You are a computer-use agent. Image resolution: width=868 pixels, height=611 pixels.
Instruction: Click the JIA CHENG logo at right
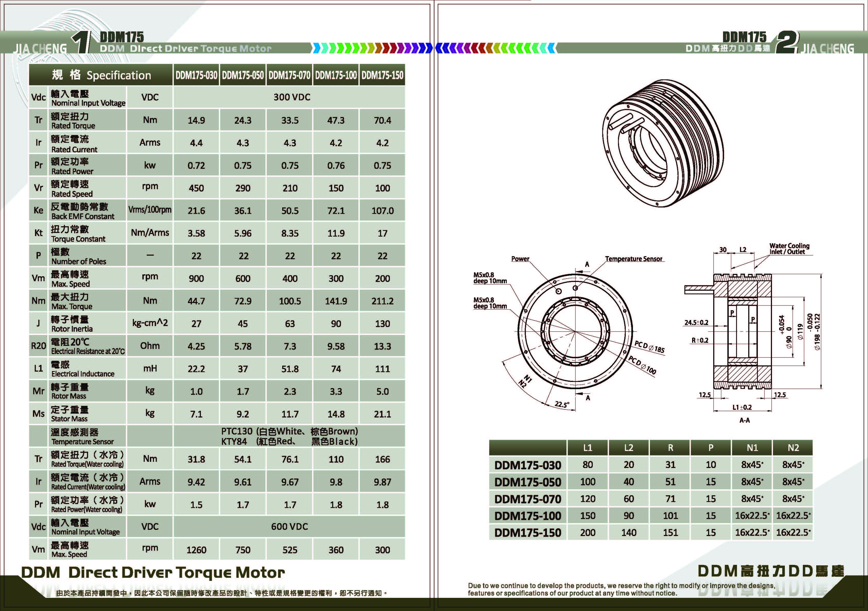[x=827, y=48]
